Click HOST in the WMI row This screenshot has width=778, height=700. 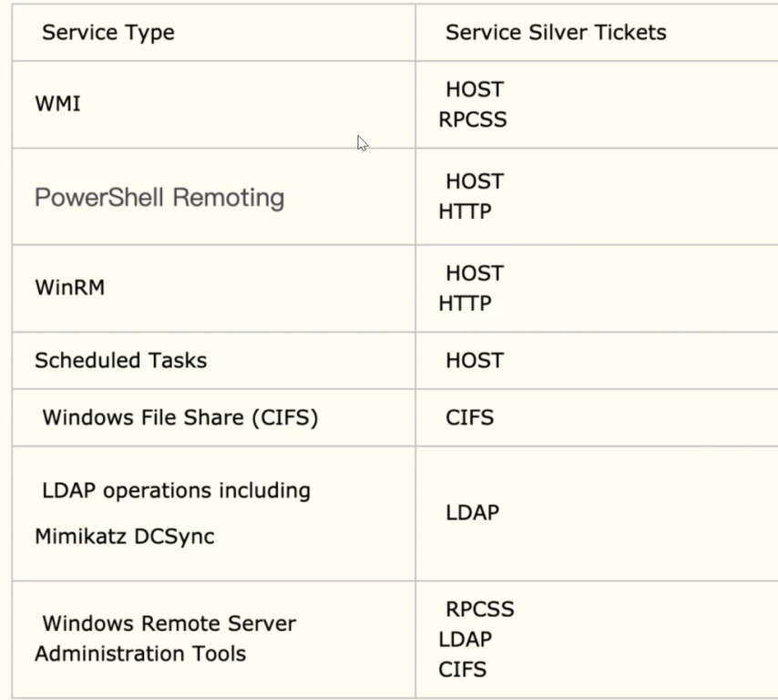(x=474, y=89)
